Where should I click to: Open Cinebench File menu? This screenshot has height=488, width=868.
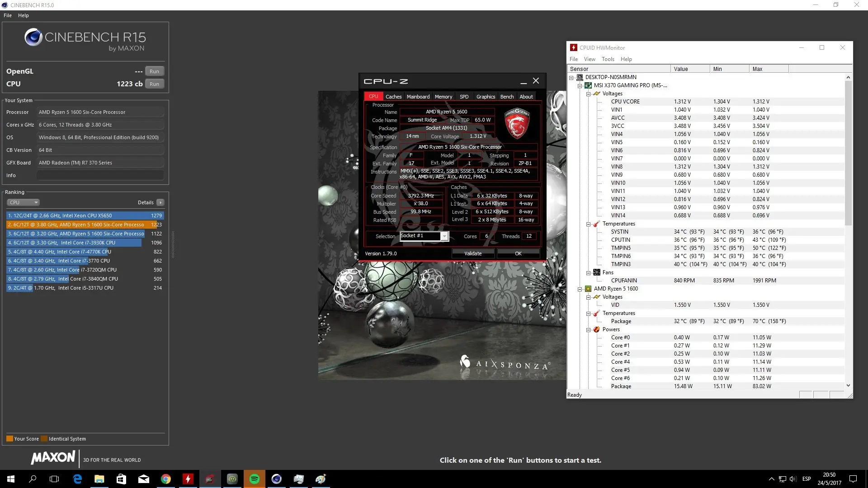8,15
